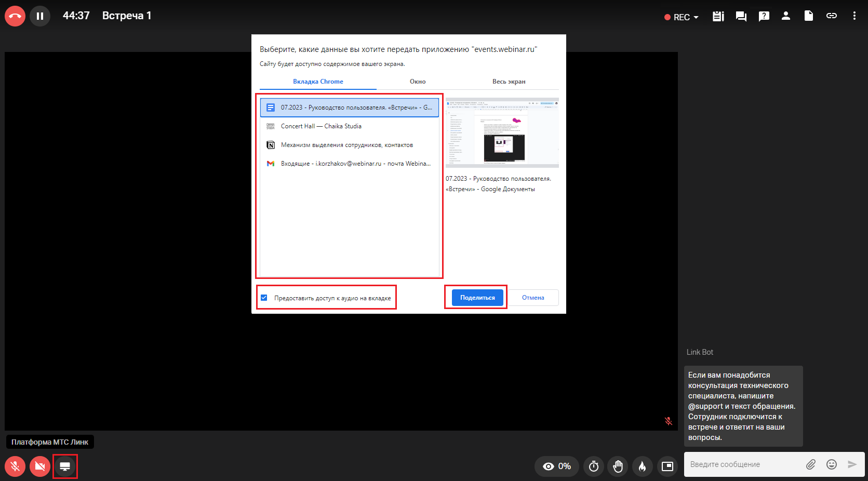Unmute the microphone button
Screen dimensions: 868x481
coord(15,466)
